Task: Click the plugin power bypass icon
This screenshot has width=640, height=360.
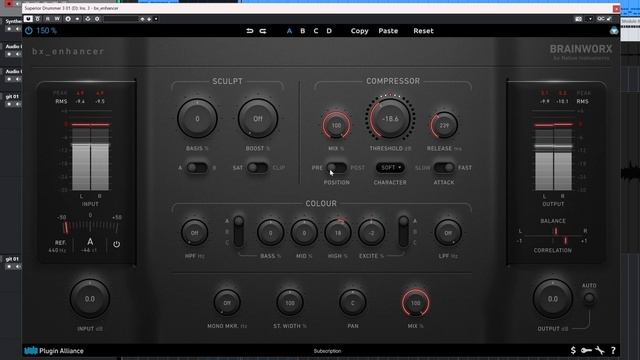Action: pos(29,31)
